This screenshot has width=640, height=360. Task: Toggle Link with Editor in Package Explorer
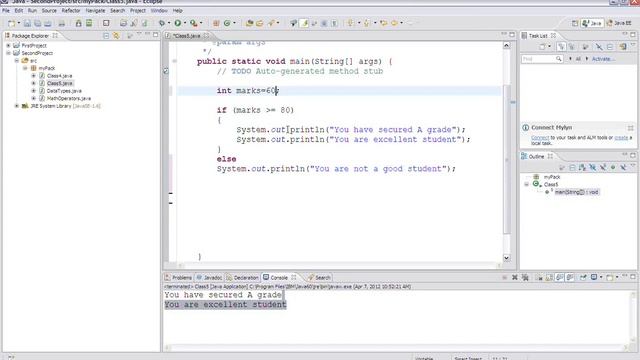[x=116, y=36]
